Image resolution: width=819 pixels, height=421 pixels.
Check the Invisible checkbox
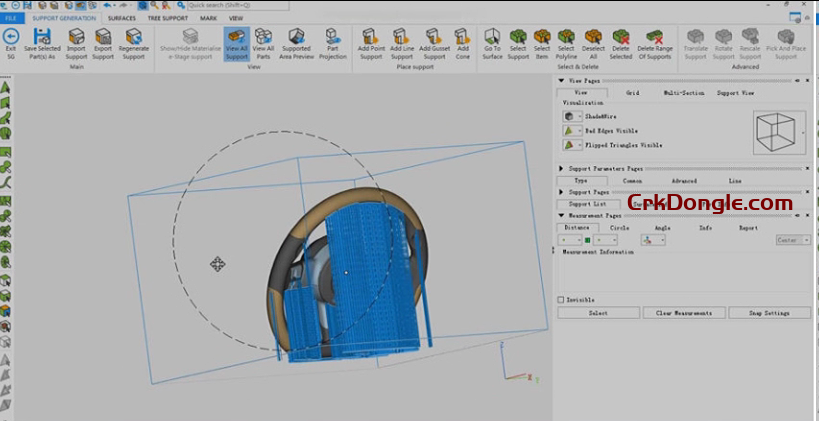tap(561, 299)
